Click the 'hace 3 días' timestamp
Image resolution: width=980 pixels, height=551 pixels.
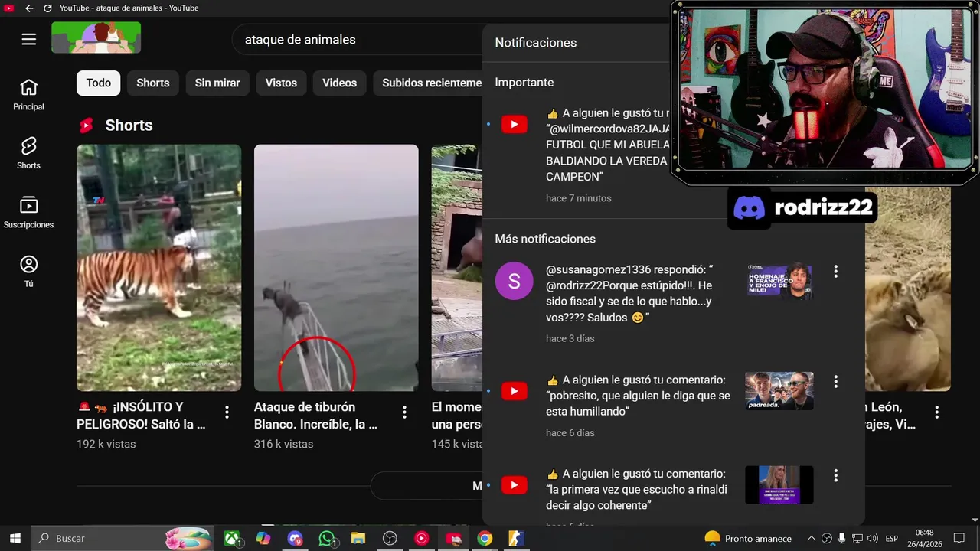(570, 338)
